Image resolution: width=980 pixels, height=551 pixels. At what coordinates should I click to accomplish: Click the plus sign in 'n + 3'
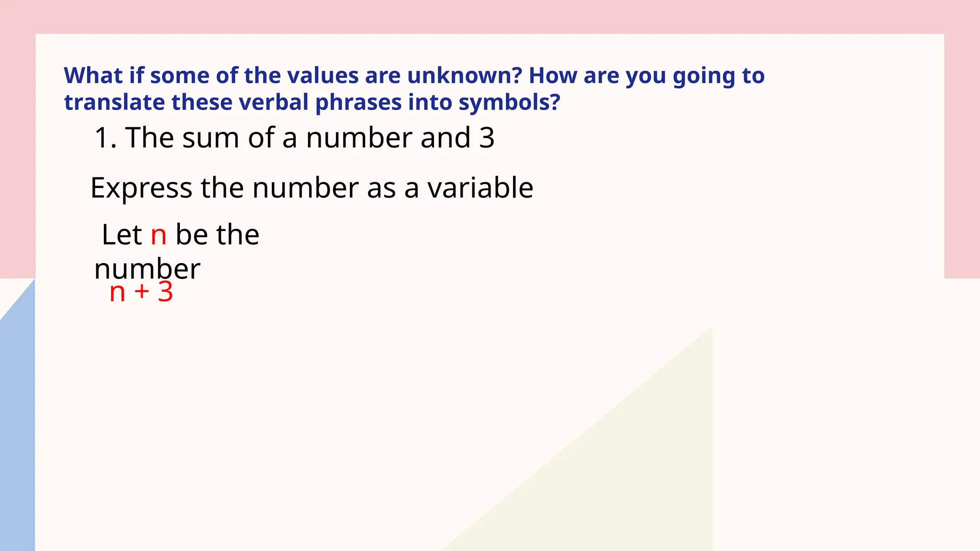point(142,292)
